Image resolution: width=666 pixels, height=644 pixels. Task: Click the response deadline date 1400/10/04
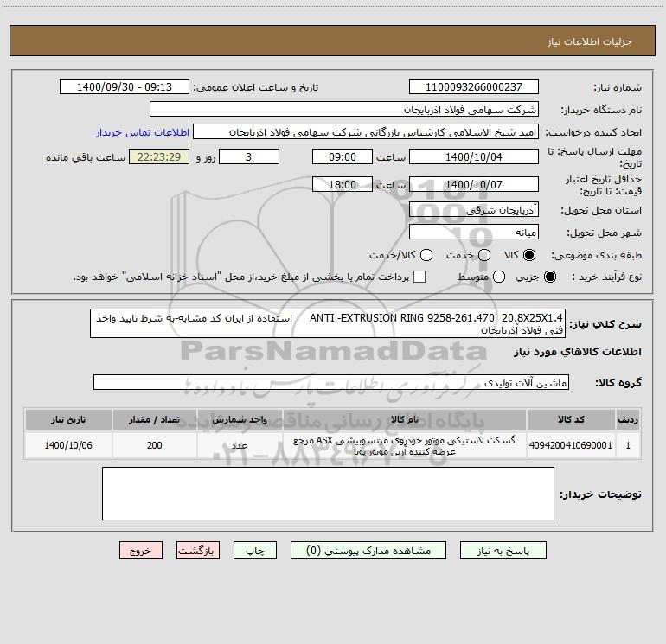[x=474, y=156]
